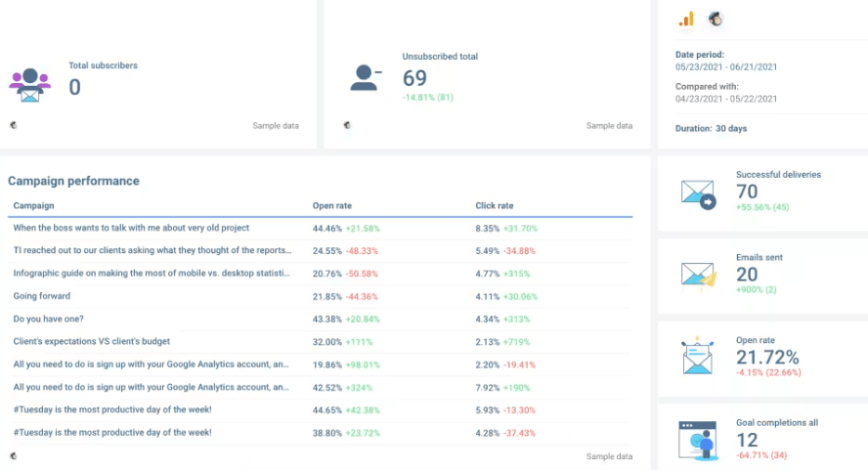Click Sample data label in Unsubscribed total card
Screen dimensions: 868x470
(609, 126)
